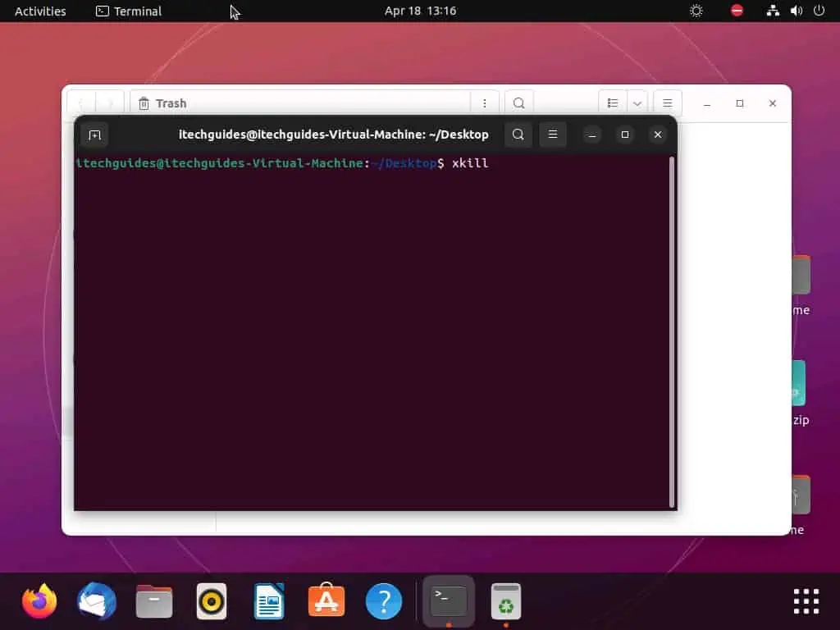Click the power icon in top bar
Image resolution: width=840 pixels, height=630 pixels.
click(x=819, y=11)
